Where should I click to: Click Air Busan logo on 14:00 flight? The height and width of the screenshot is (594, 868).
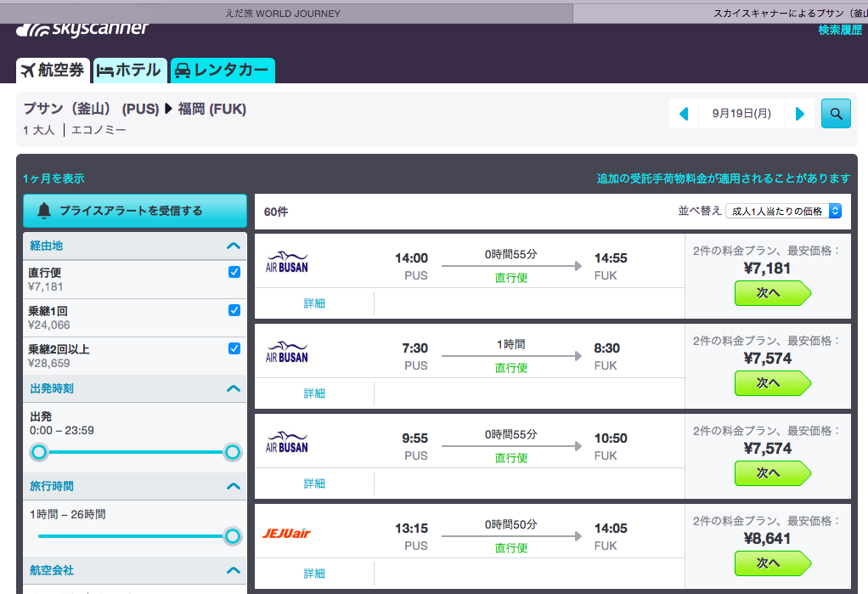[x=287, y=262]
